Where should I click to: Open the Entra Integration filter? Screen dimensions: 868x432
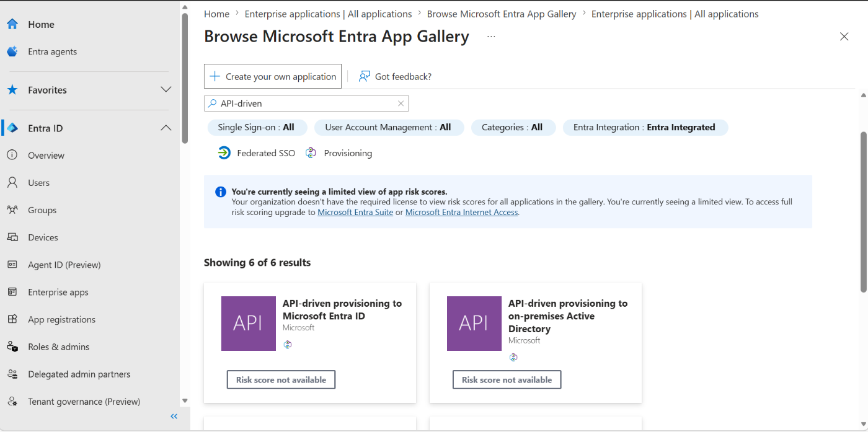(644, 127)
